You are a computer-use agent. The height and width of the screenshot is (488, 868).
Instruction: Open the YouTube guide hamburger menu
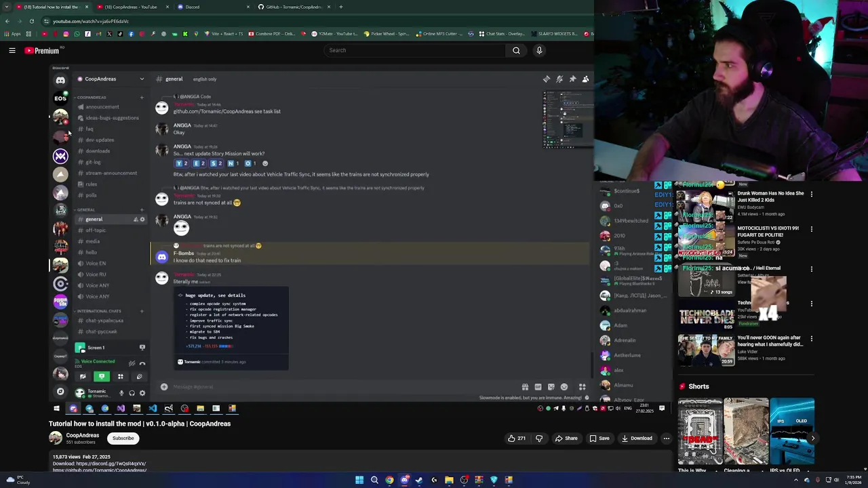click(12, 50)
